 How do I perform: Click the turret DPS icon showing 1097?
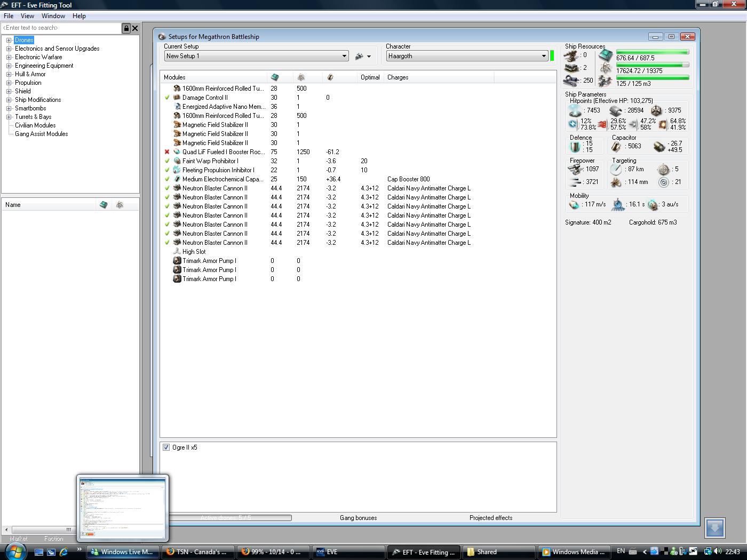click(575, 169)
